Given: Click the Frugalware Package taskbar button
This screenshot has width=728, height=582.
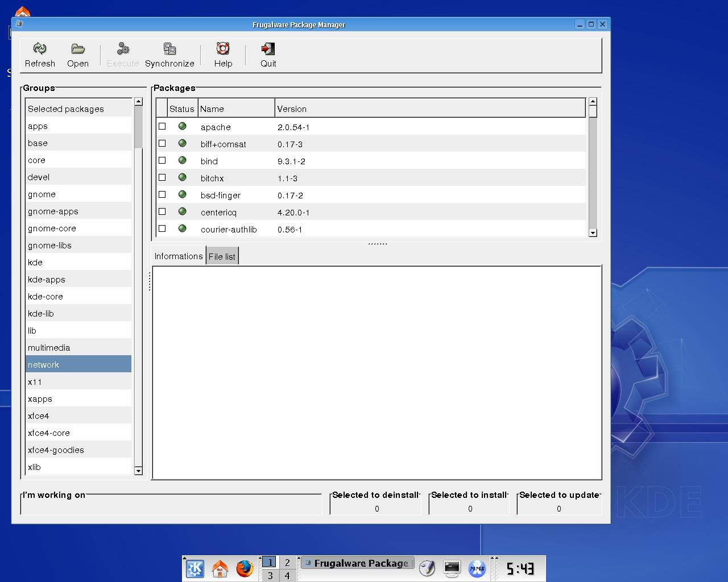Looking at the screenshot, I should (357, 563).
